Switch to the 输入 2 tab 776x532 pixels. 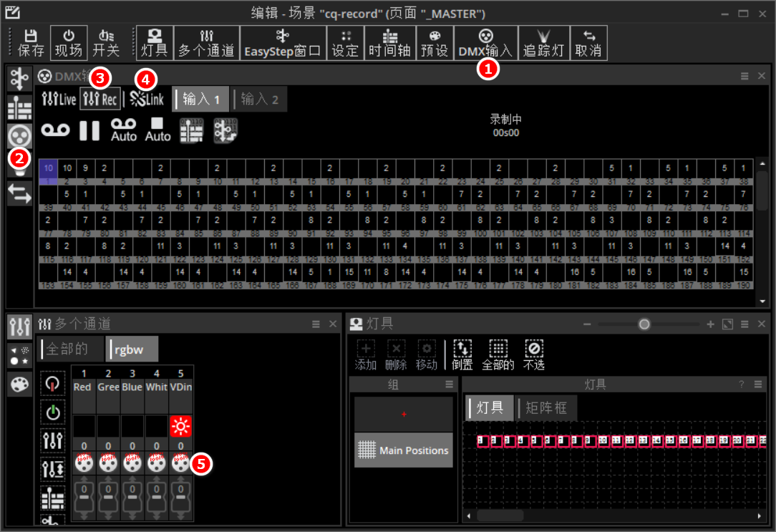(259, 100)
